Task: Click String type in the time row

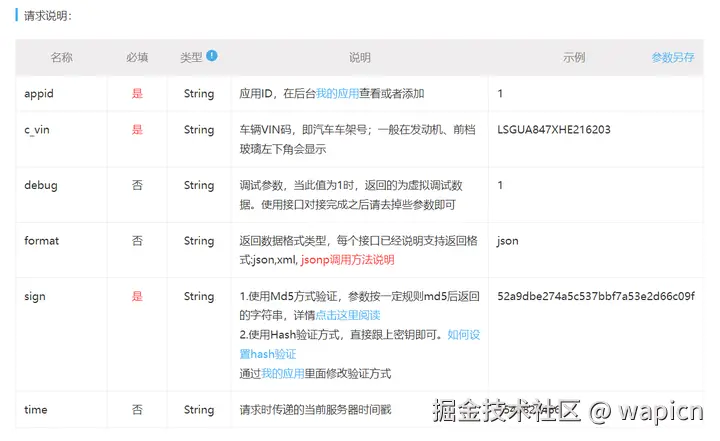Action: click(199, 409)
